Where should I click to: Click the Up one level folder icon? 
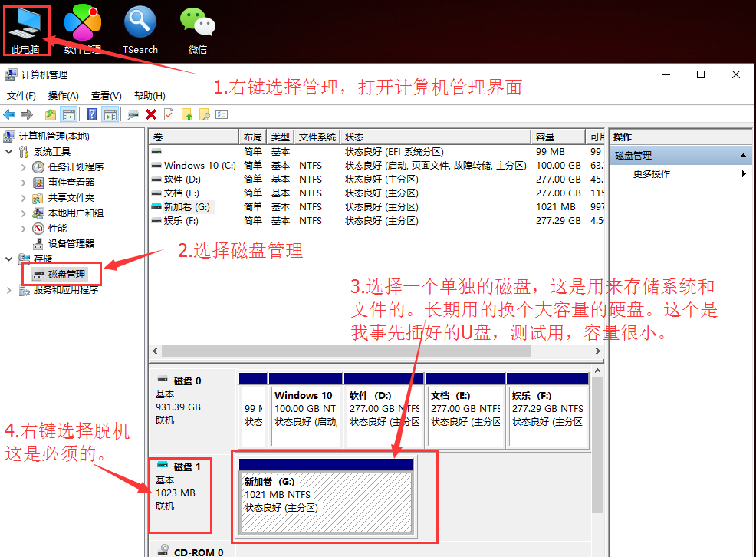click(51, 114)
